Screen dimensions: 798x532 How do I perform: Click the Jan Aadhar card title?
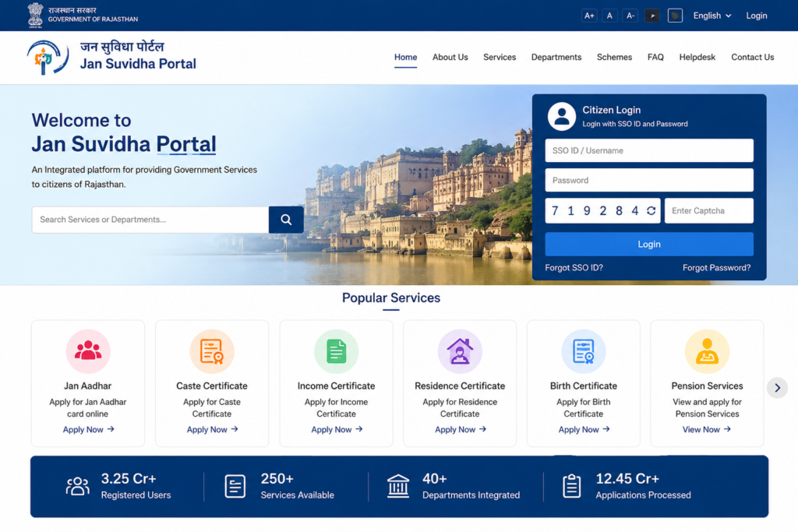click(87, 386)
